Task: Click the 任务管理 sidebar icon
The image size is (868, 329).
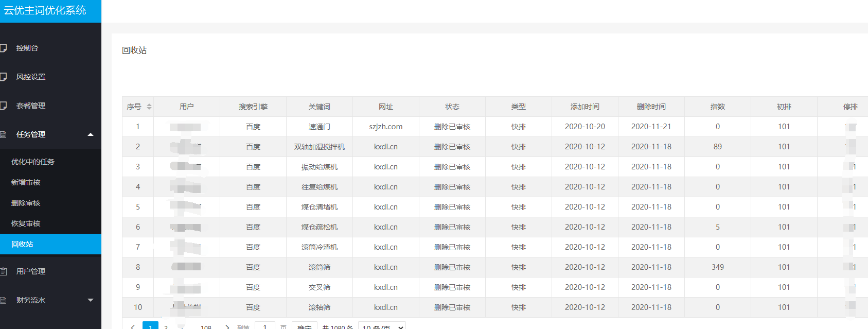Action: (x=3, y=134)
